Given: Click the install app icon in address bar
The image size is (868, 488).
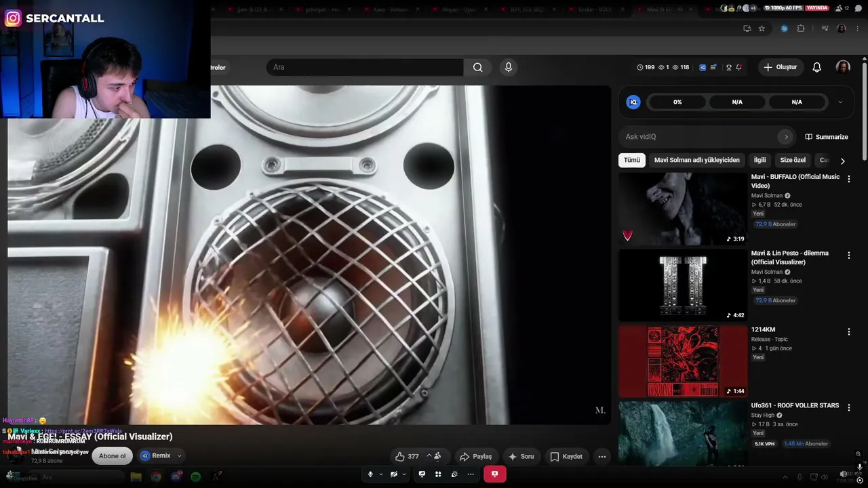Looking at the screenshot, I should tap(747, 28).
